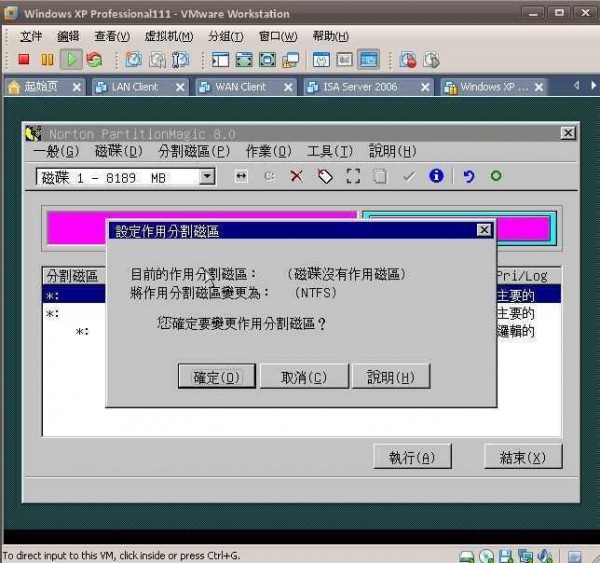Click the dialog 說明(H) help button
The width and height of the screenshot is (600, 563).
pos(391,377)
